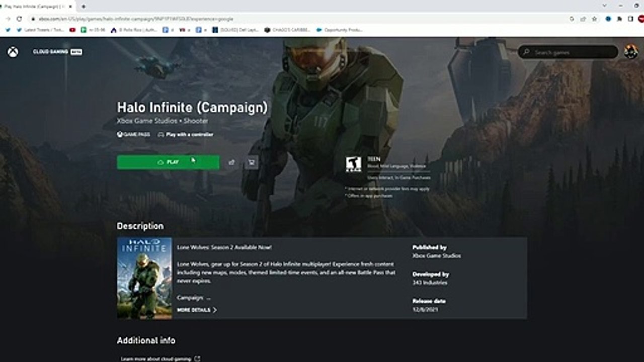Open the first Twitter bird bookmark
644x362 pixels.
(x=8, y=30)
